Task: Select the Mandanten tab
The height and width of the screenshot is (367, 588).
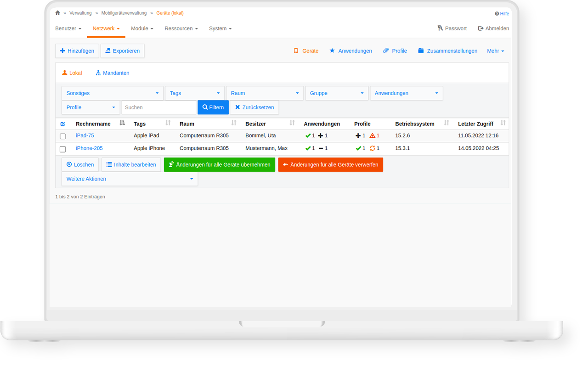Action: coord(113,73)
